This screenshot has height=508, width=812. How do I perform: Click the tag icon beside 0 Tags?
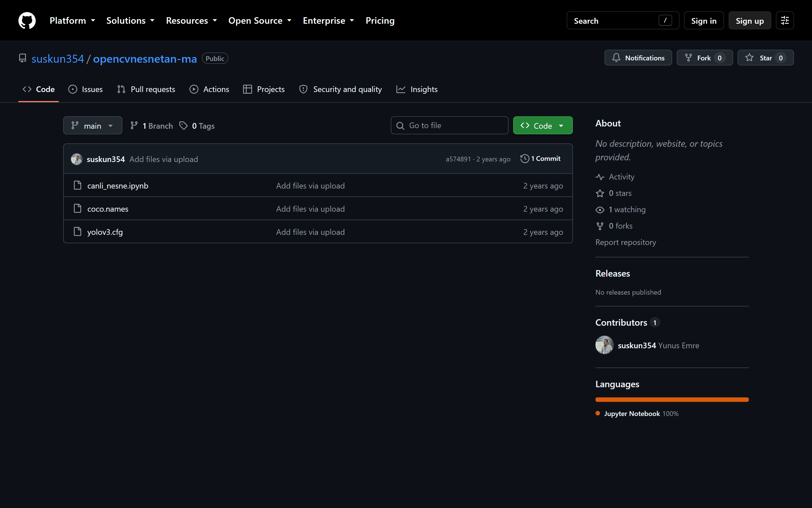tap(184, 126)
